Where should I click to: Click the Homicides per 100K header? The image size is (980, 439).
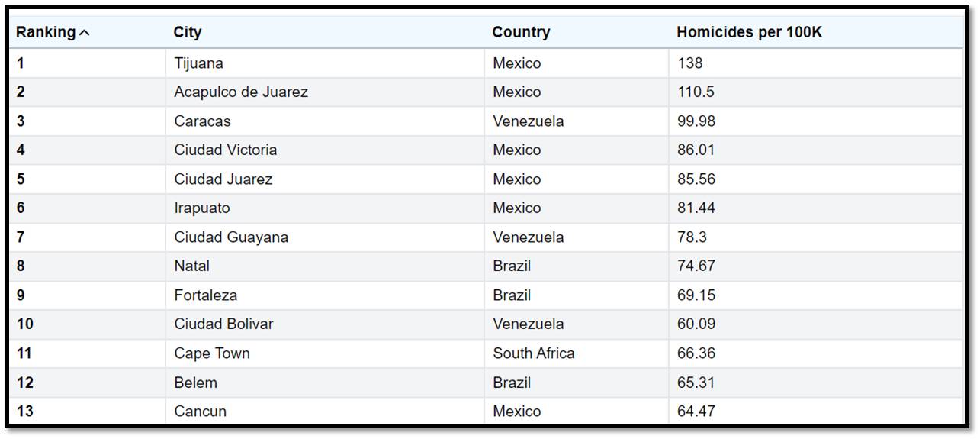click(749, 33)
